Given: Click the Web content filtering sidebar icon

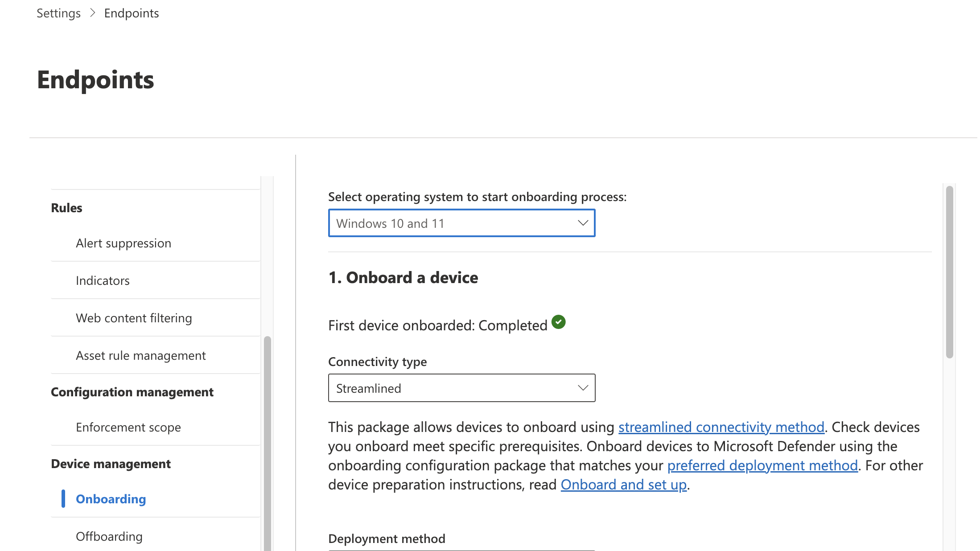Looking at the screenshot, I should point(134,317).
